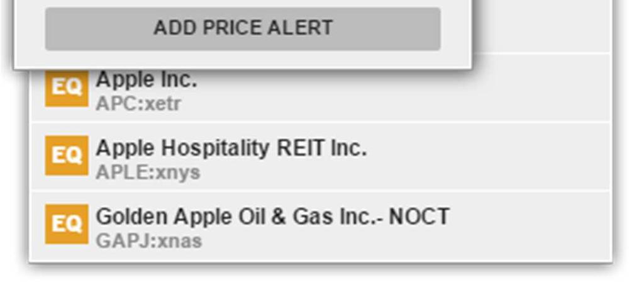This screenshot has width=644, height=285.
Task: Open the equity badge on the APC:xetr row
Action: click(x=67, y=88)
